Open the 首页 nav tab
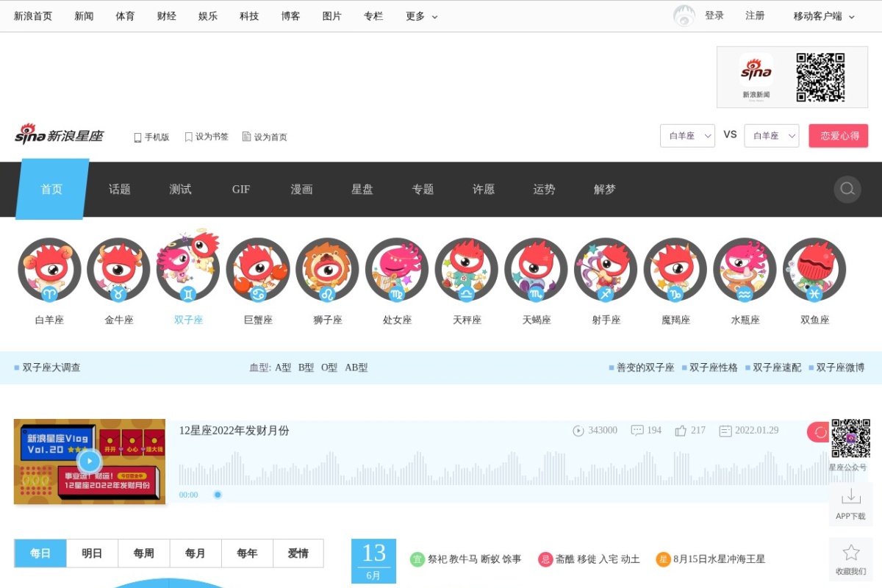882x588 pixels. pyautogui.click(x=51, y=189)
